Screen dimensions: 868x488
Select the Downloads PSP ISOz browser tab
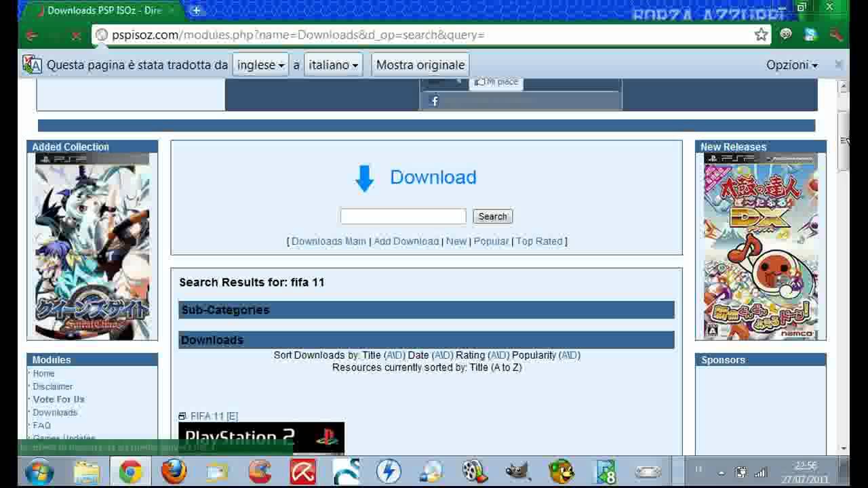click(x=105, y=10)
